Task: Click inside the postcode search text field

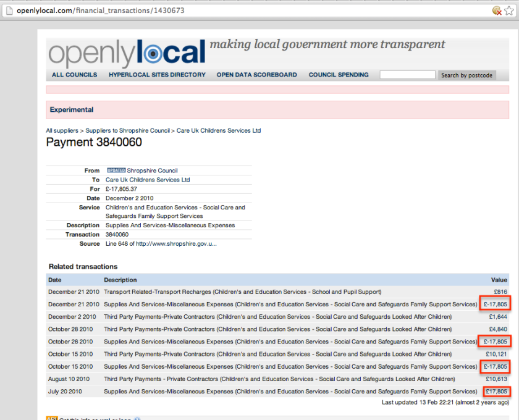Action: coord(407,75)
